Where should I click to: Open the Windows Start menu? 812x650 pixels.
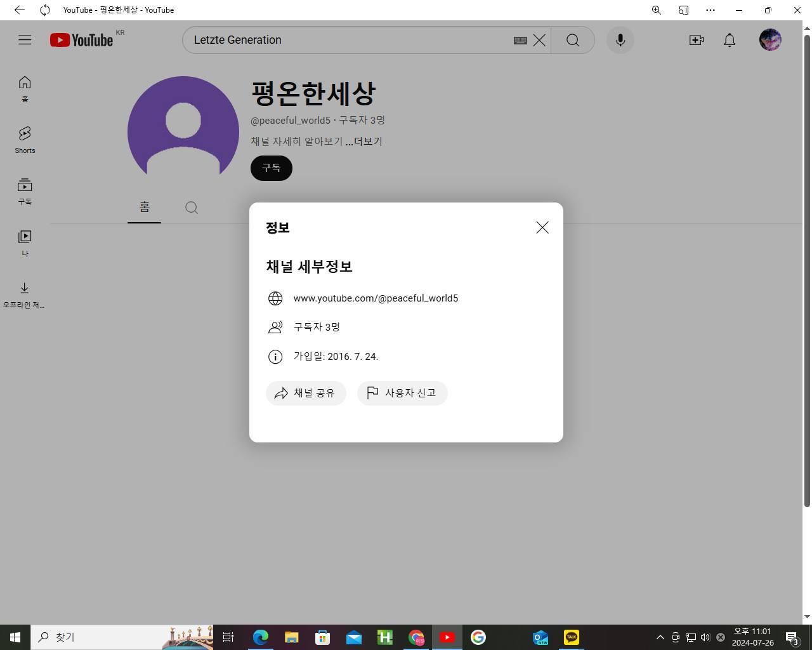pos(15,637)
